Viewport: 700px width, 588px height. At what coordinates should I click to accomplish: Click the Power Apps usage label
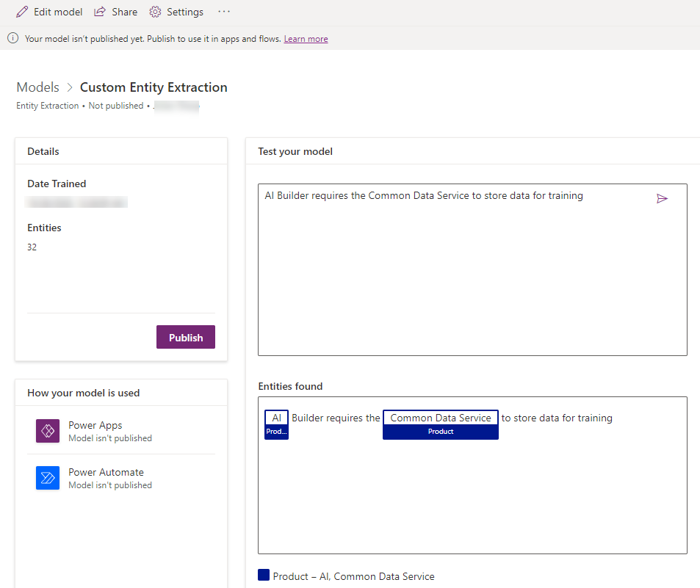[x=95, y=425]
